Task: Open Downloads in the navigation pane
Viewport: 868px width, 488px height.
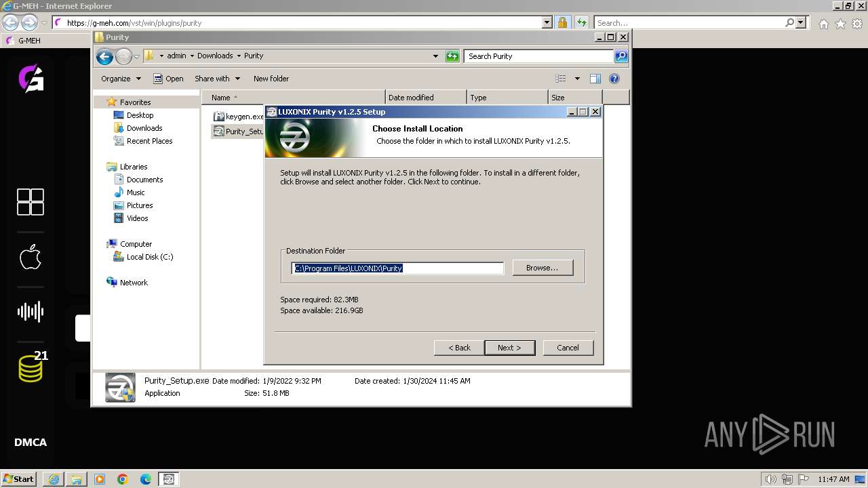Action: tap(144, 128)
